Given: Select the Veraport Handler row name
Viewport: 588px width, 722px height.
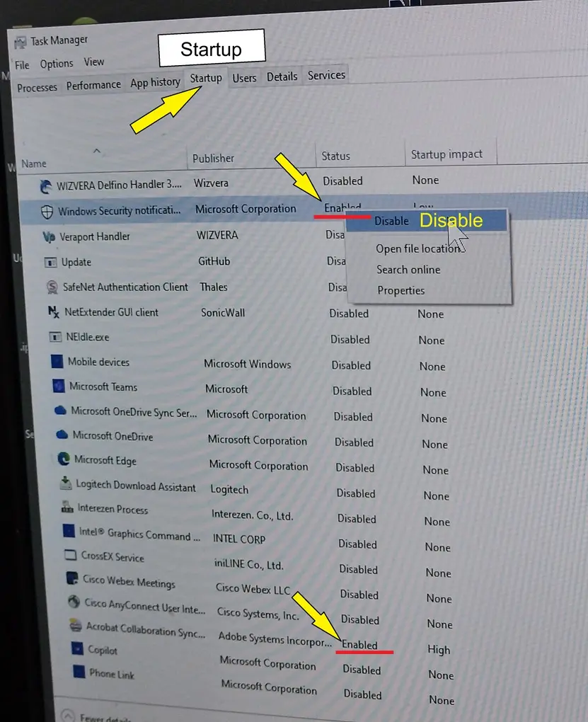Looking at the screenshot, I should tap(95, 236).
